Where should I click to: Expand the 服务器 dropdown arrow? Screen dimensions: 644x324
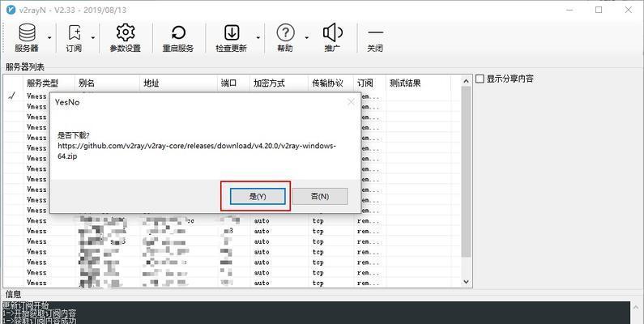[x=49, y=38]
